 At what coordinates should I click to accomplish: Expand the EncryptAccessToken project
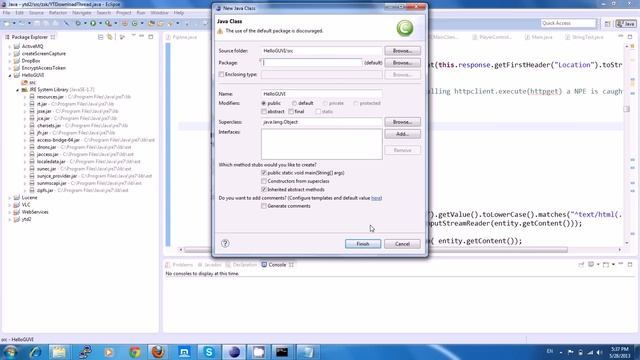click(x=10, y=68)
